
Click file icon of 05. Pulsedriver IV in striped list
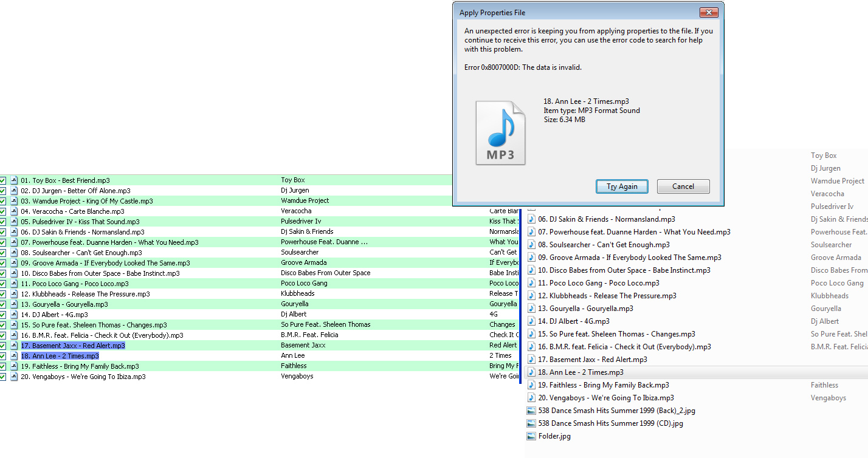[14, 222]
